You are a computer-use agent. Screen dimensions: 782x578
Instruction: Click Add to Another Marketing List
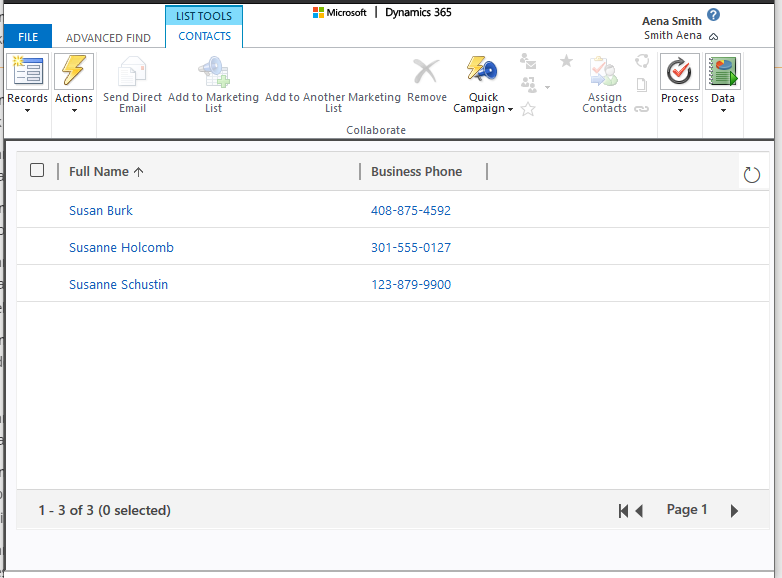tap(333, 102)
